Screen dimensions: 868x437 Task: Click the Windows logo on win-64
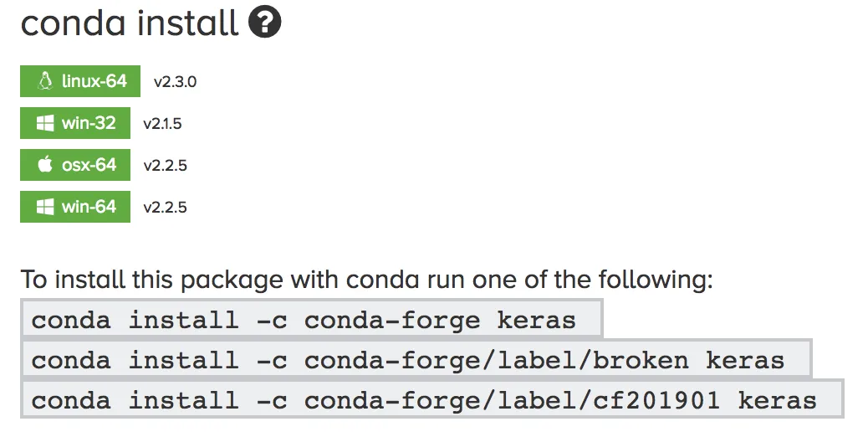(44, 207)
